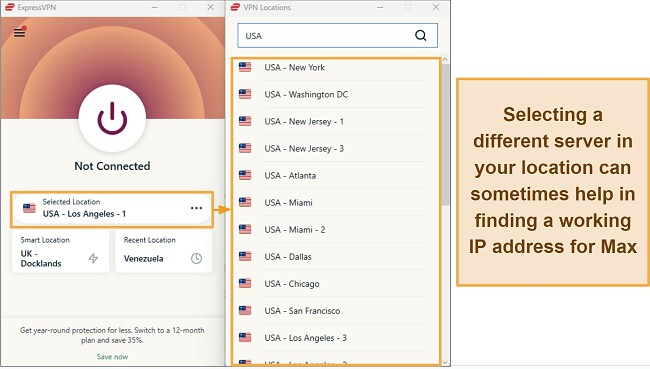This screenshot has height=369, width=650.
Task: Select USA - Washington DC server
Action: (x=335, y=95)
